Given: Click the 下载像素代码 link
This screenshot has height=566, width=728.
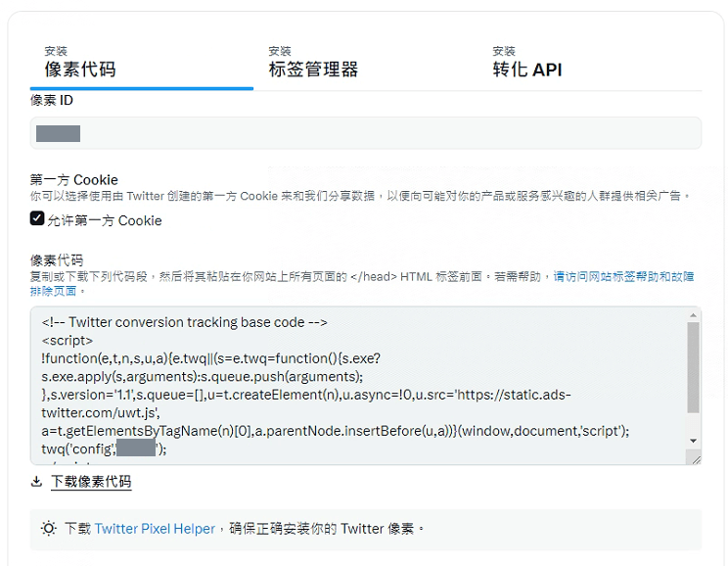Looking at the screenshot, I should click(91, 482).
